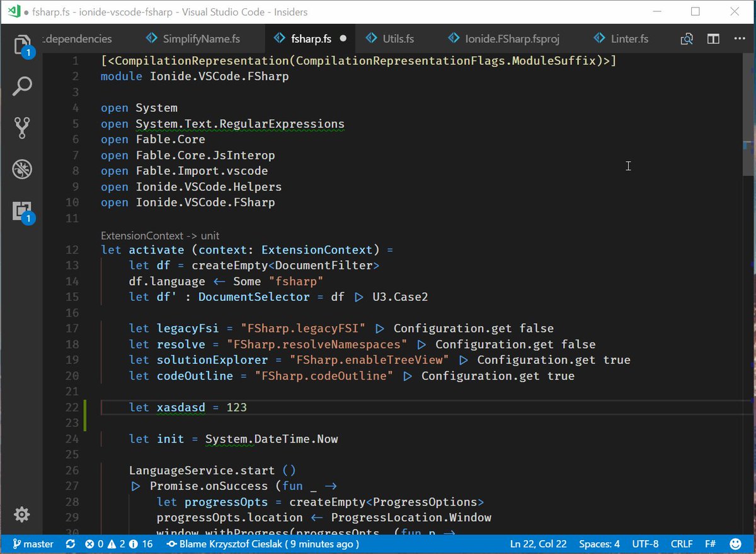Viewport: 756px width, 554px height.
Task: Click the "FSharp.resolveNamespaces" string
Action: point(317,344)
